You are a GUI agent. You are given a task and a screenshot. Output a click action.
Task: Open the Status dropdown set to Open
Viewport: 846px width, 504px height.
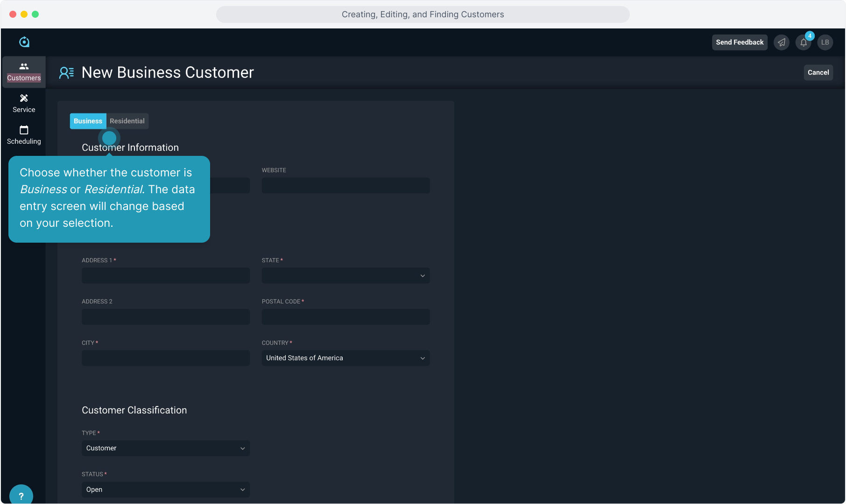tap(165, 490)
